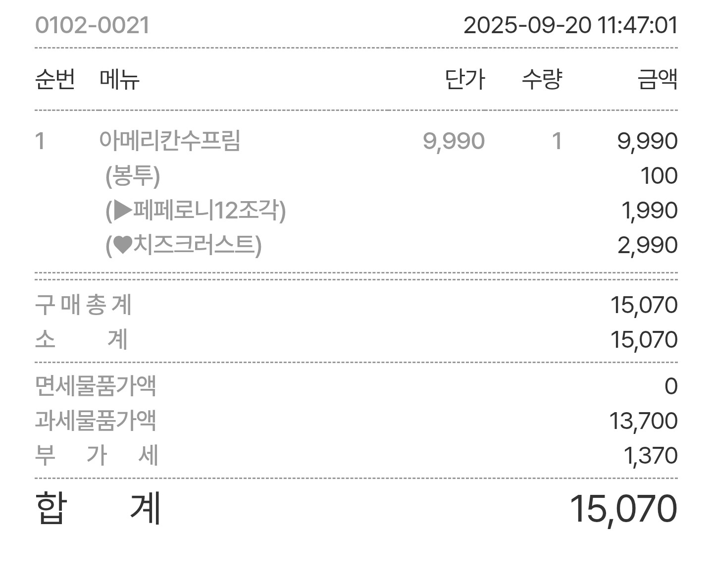The width and height of the screenshot is (713, 588).
Task: Click the timestamp 2025-09-20 11:47:01
Action: point(570,25)
